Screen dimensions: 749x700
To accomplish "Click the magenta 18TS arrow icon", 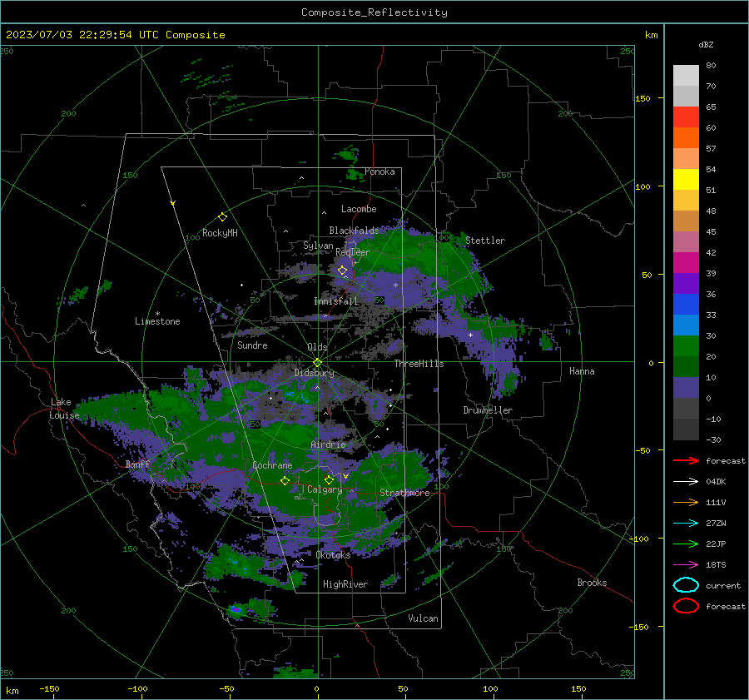I will tap(686, 565).
